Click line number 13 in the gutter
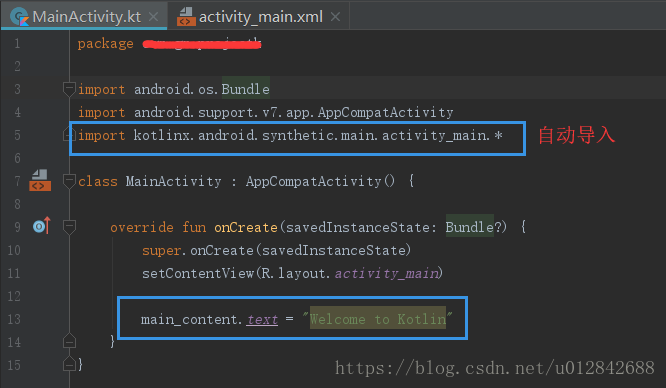The image size is (666, 388). point(14,319)
